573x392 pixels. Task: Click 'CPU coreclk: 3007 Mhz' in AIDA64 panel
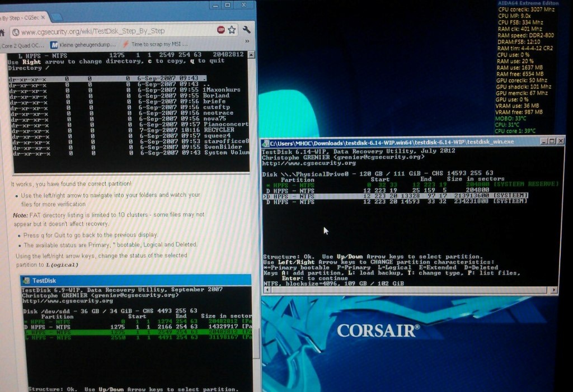pos(527,10)
